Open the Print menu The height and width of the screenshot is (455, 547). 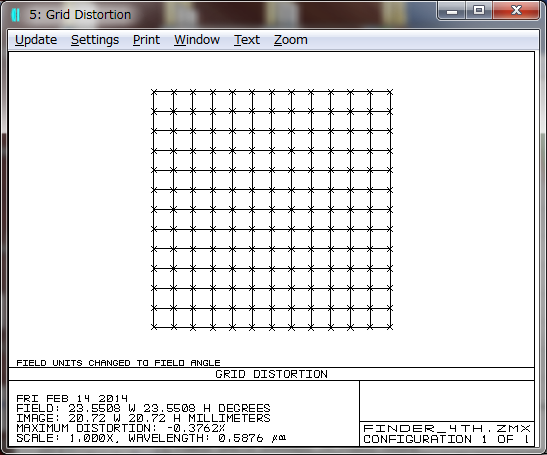point(146,40)
